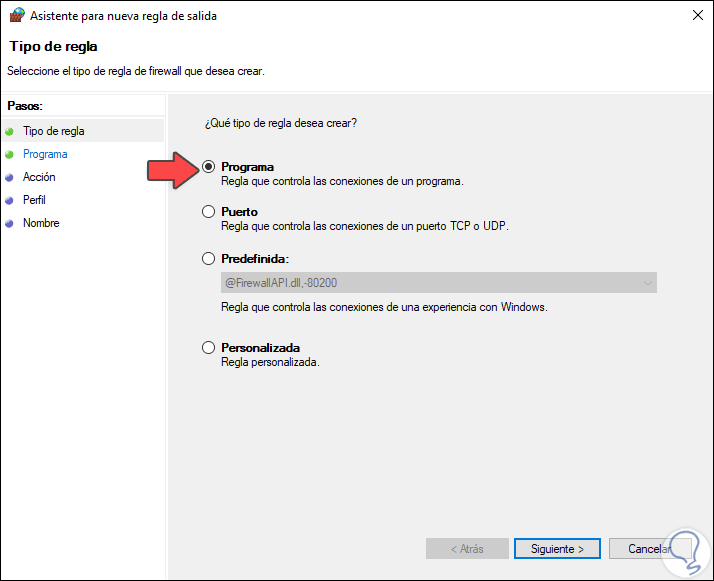Click the firewall wizard title bar icon
The width and height of the screenshot is (714, 581).
[15, 16]
